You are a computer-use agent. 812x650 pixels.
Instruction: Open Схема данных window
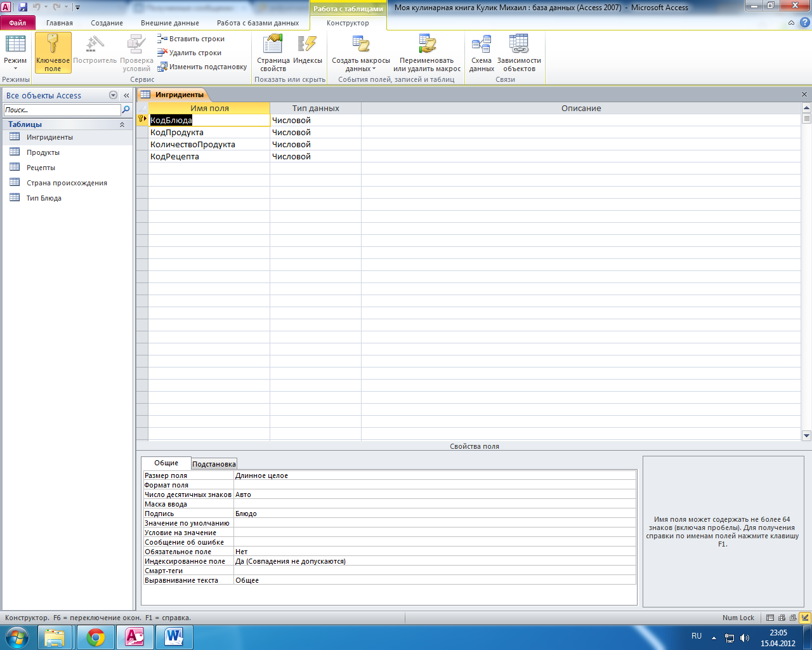481,53
